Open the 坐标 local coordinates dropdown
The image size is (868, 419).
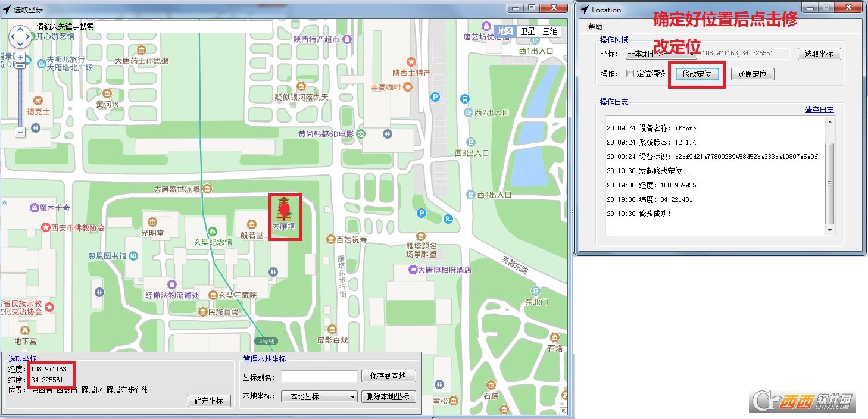pyautogui.click(x=661, y=54)
